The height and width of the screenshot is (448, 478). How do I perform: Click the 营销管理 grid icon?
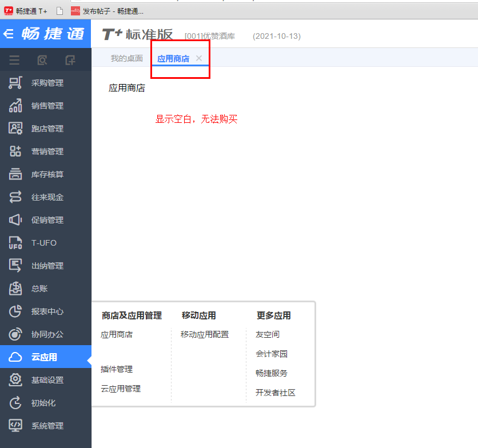point(15,151)
